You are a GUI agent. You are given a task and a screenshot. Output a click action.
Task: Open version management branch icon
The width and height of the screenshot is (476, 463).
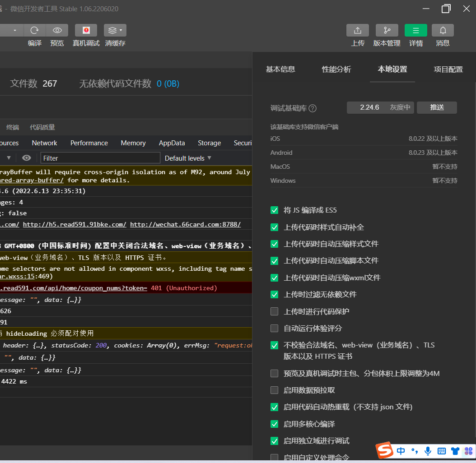tap(387, 30)
